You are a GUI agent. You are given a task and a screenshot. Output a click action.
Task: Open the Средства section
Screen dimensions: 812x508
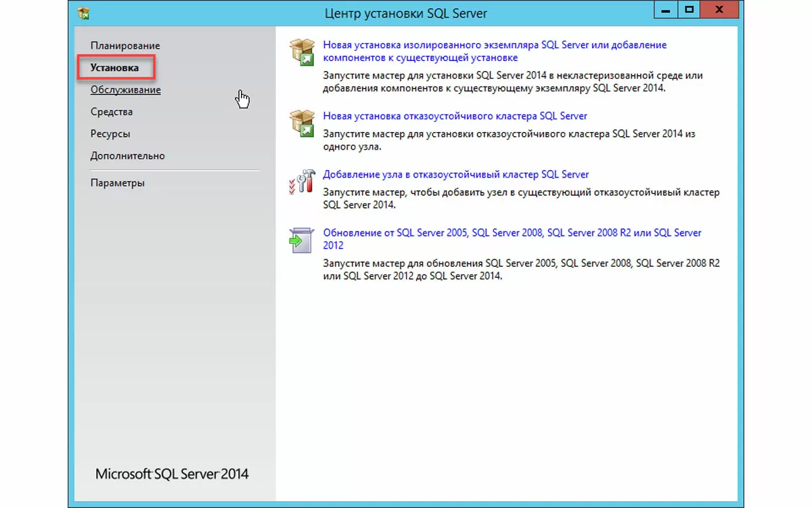[x=112, y=112]
